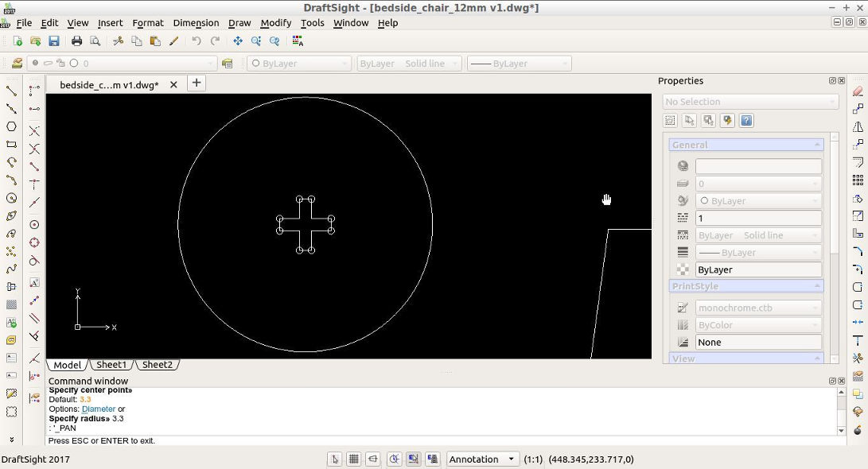Close the bedside_c...m v1.dwg tab
Image resolution: width=868 pixels, height=469 pixels.
173,84
